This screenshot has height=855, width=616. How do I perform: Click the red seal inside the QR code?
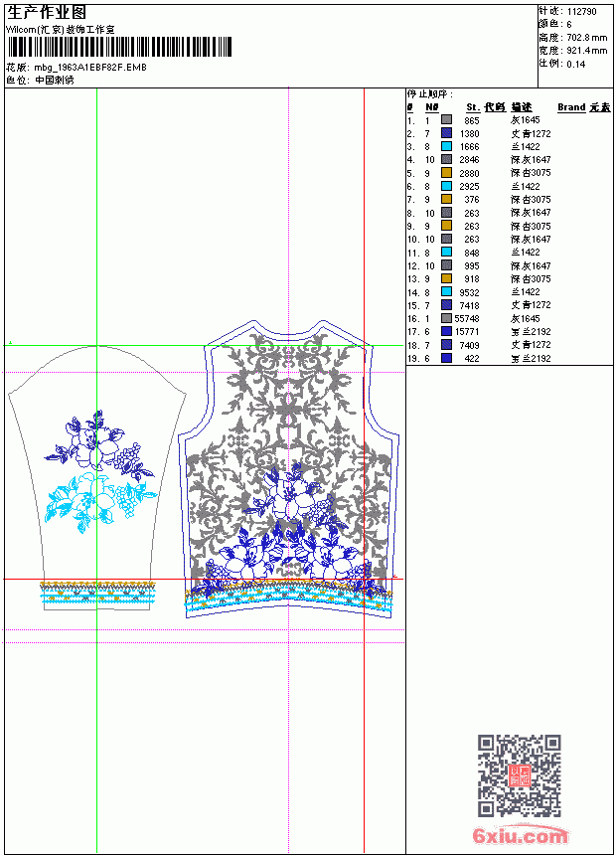coord(520,775)
